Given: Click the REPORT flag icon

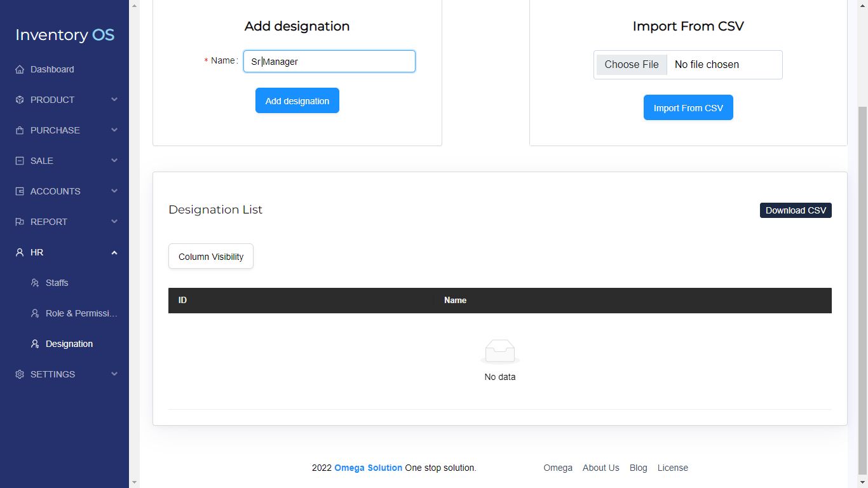Looking at the screenshot, I should tap(20, 222).
